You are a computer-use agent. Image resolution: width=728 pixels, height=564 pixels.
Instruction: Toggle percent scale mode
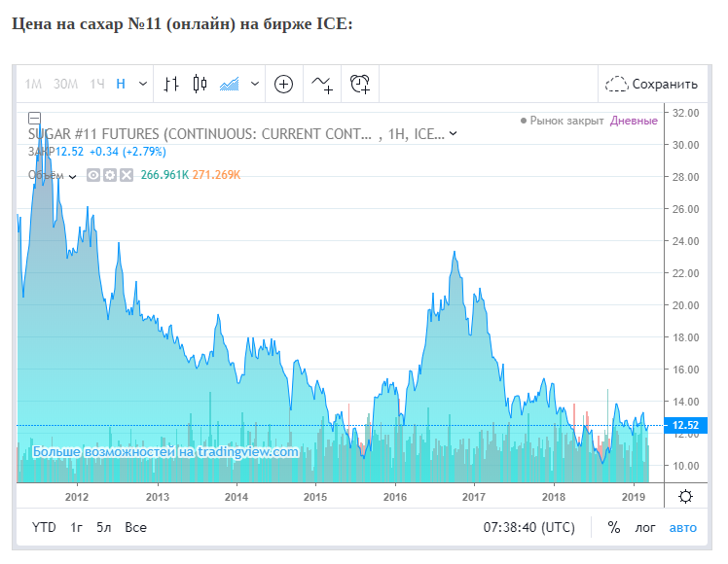pos(614,527)
